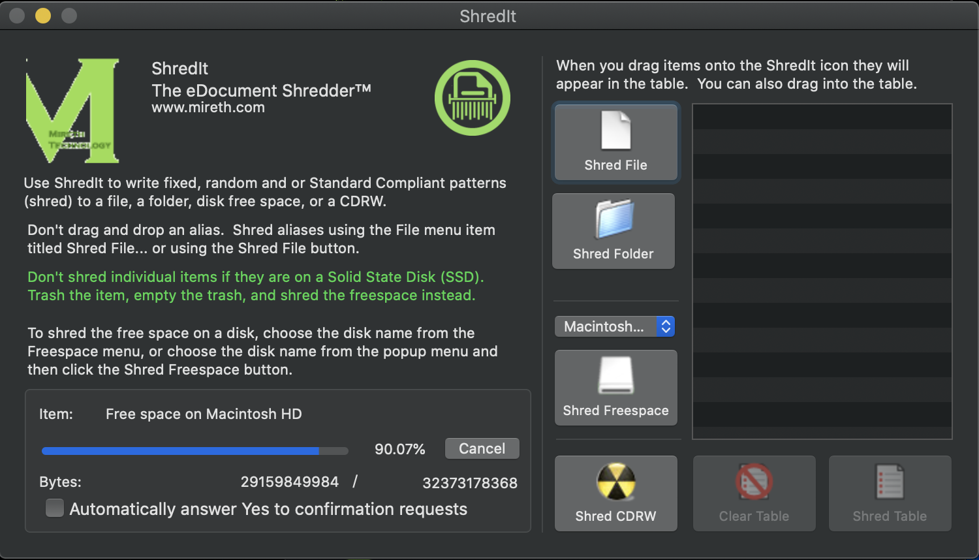979x560 pixels.
Task: Click the Free space on Macintosh HD item text
Action: (204, 414)
